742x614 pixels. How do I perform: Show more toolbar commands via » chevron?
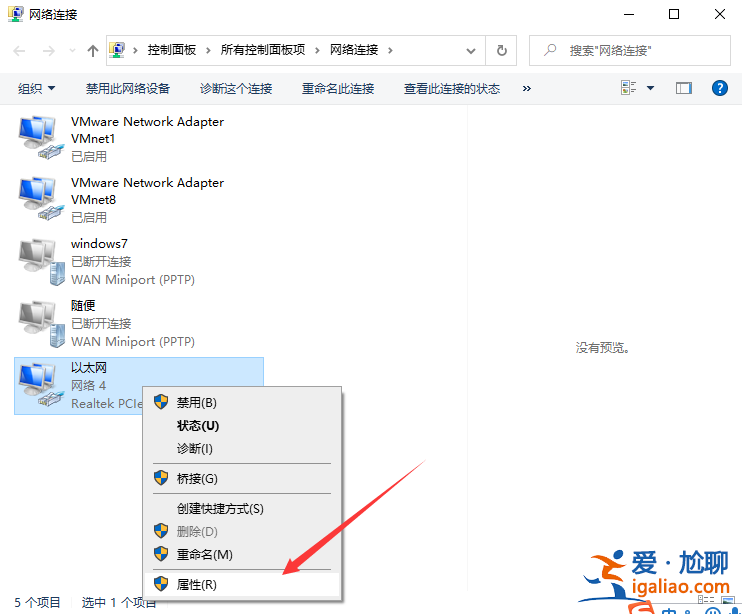pyautogui.click(x=527, y=88)
